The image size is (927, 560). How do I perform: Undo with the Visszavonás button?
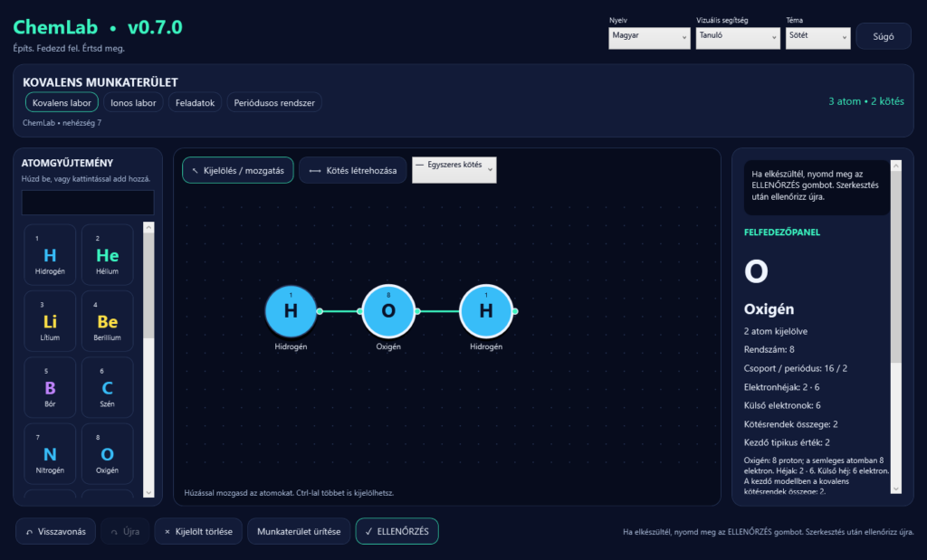coord(55,531)
